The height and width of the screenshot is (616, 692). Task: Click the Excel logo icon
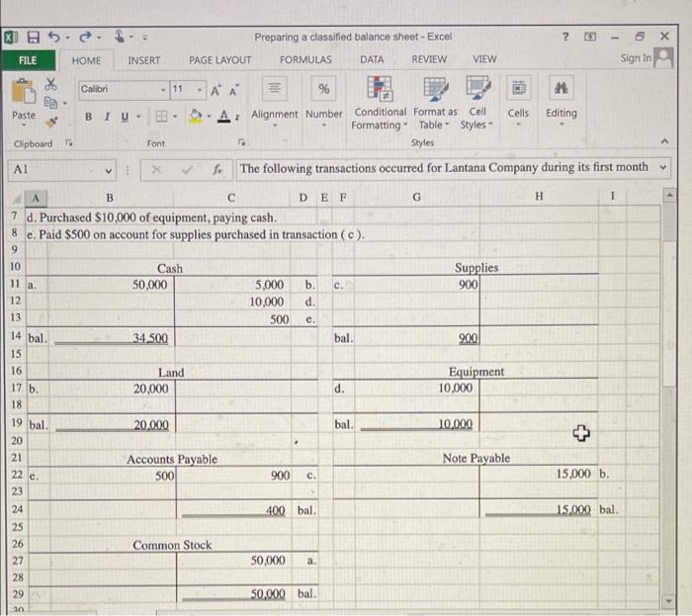tap(11, 38)
